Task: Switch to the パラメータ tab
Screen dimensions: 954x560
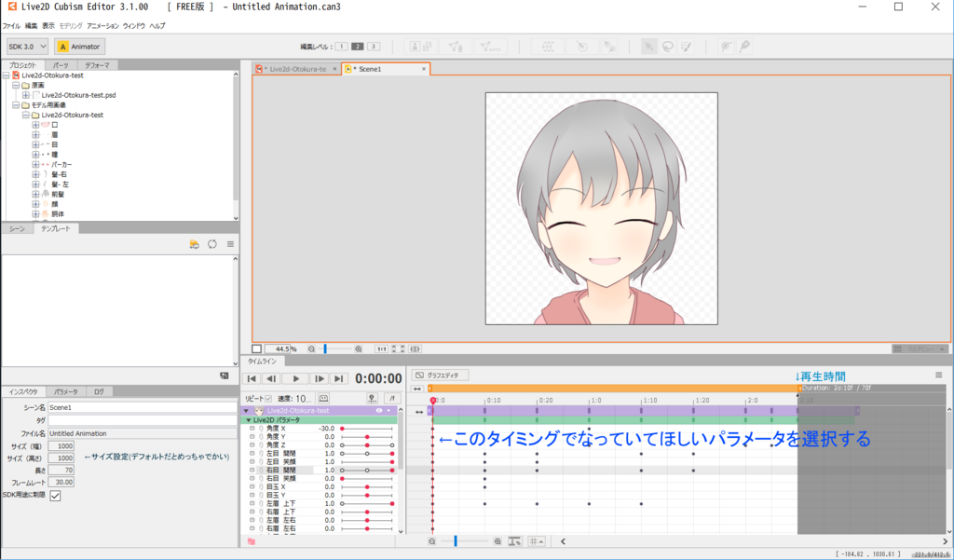Action: pos(66,391)
